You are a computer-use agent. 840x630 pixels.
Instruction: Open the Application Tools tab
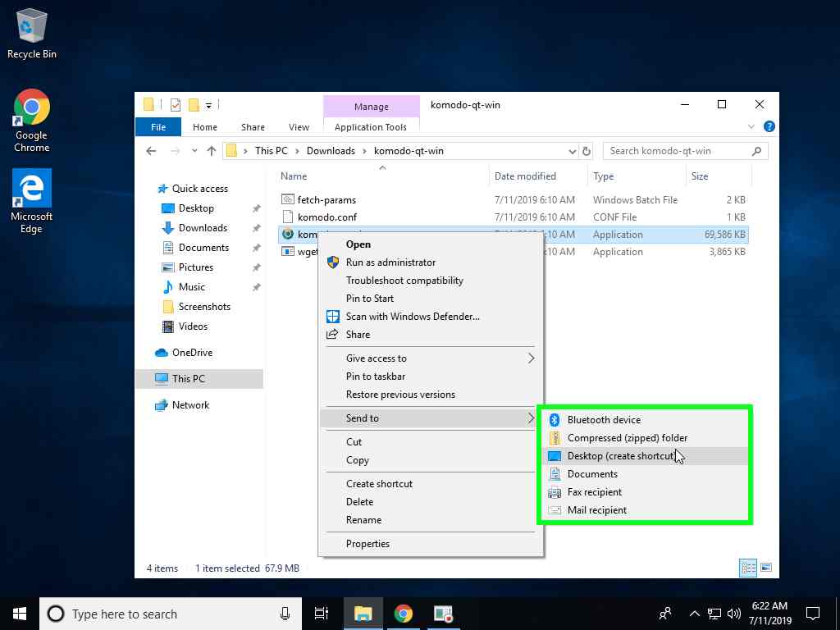click(x=371, y=127)
